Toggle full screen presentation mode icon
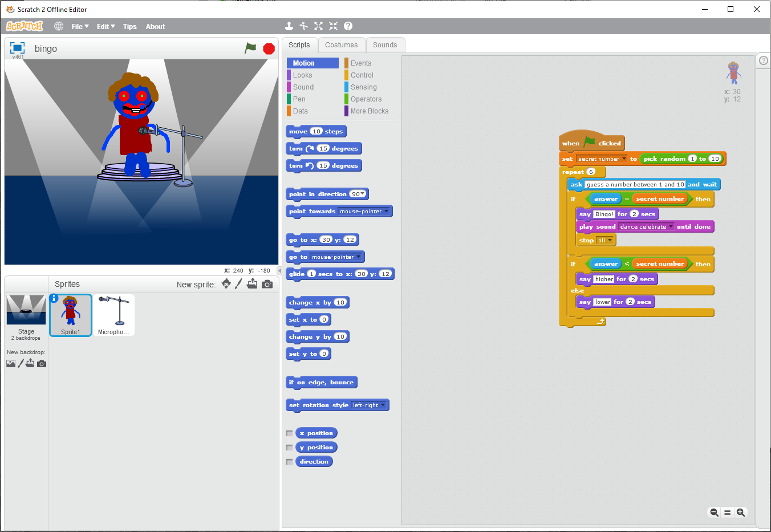The image size is (771, 532). (x=17, y=48)
